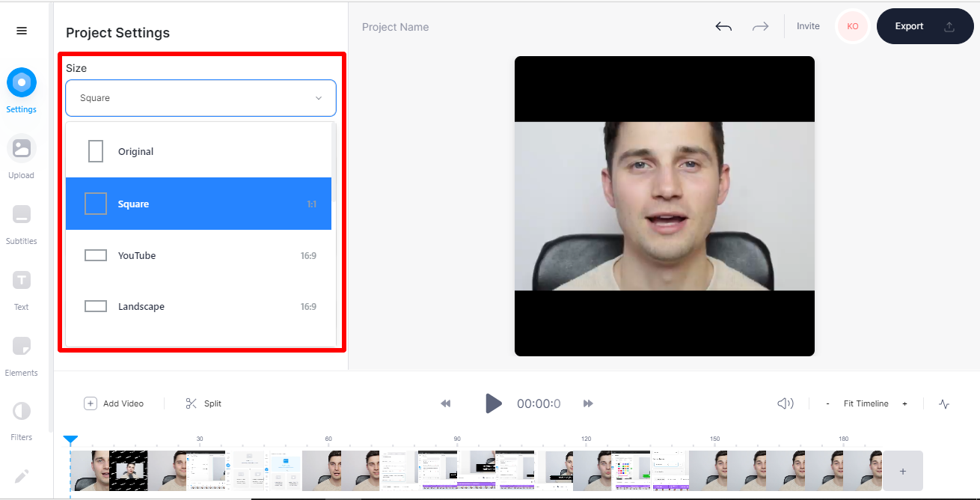Select the Text tool in sidebar
The image size is (980, 500).
[22, 280]
